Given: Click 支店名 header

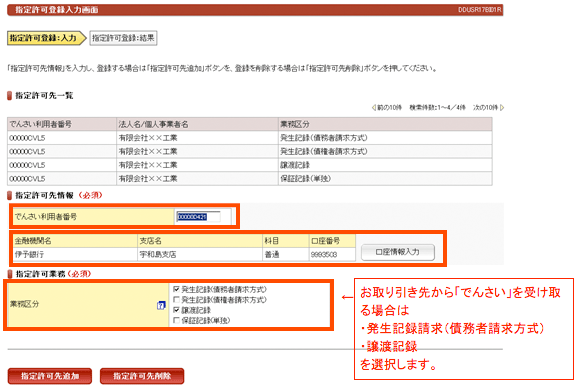Looking at the screenshot, I should pos(200,241).
